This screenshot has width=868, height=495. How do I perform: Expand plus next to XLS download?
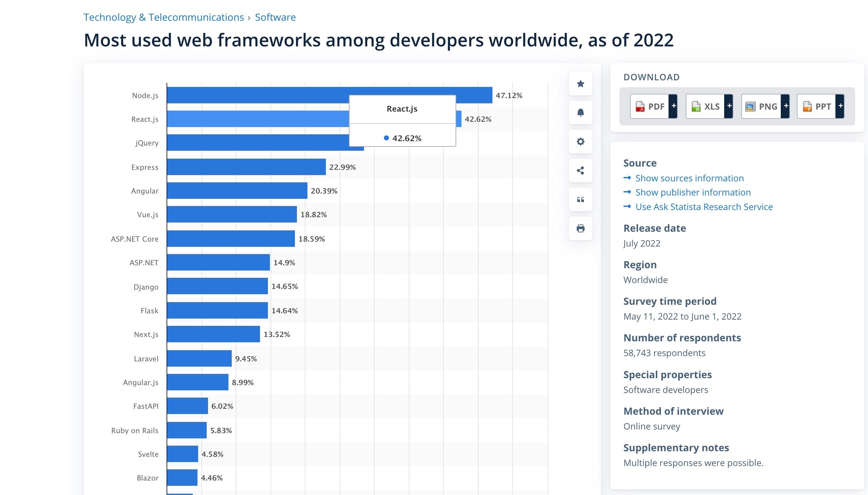[x=729, y=106]
